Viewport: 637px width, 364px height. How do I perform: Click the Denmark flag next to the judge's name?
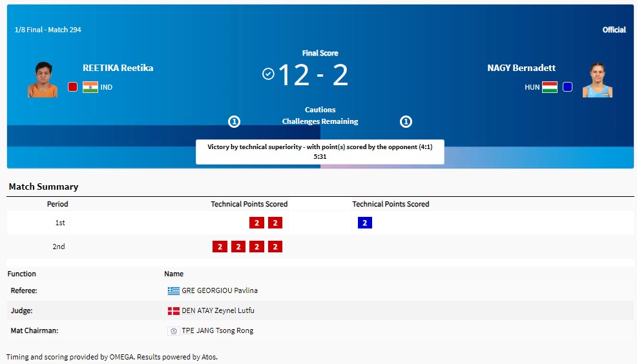click(173, 311)
